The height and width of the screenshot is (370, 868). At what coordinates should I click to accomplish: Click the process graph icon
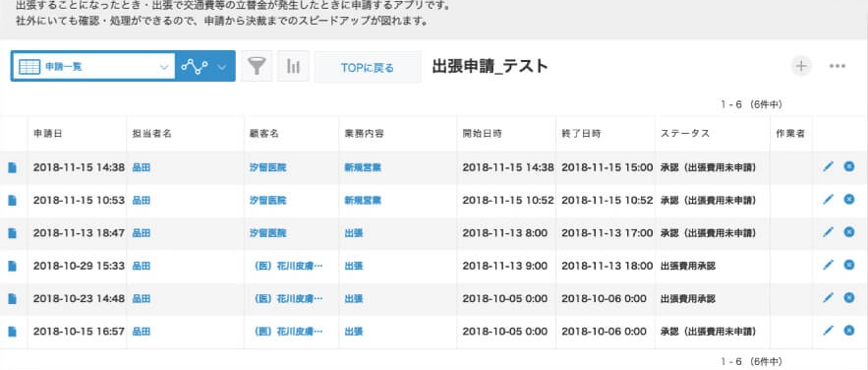(x=195, y=67)
